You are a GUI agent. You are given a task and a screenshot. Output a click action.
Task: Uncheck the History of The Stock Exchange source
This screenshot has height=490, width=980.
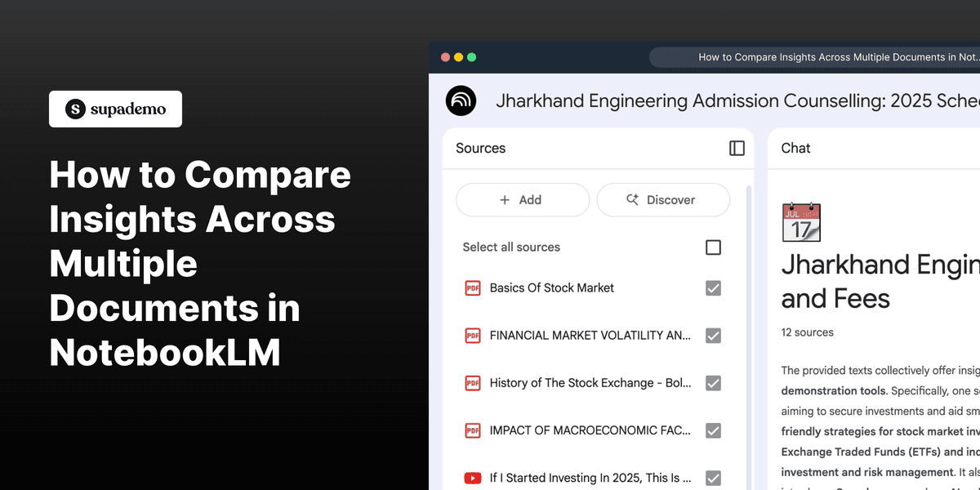point(713,383)
